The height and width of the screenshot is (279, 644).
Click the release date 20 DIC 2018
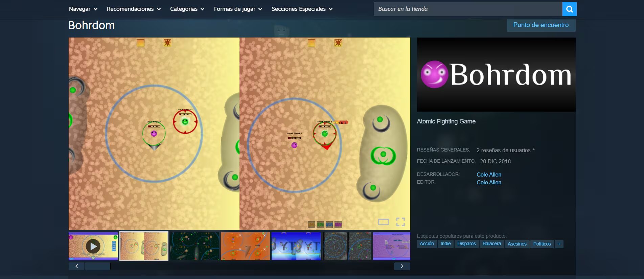click(x=495, y=161)
